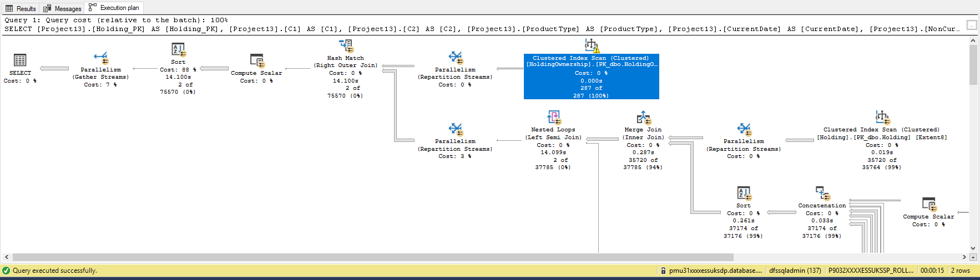The width and height of the screenshot is (980, 280).
Task: Click the server name in status bar
Action: (x=715, y=271)
